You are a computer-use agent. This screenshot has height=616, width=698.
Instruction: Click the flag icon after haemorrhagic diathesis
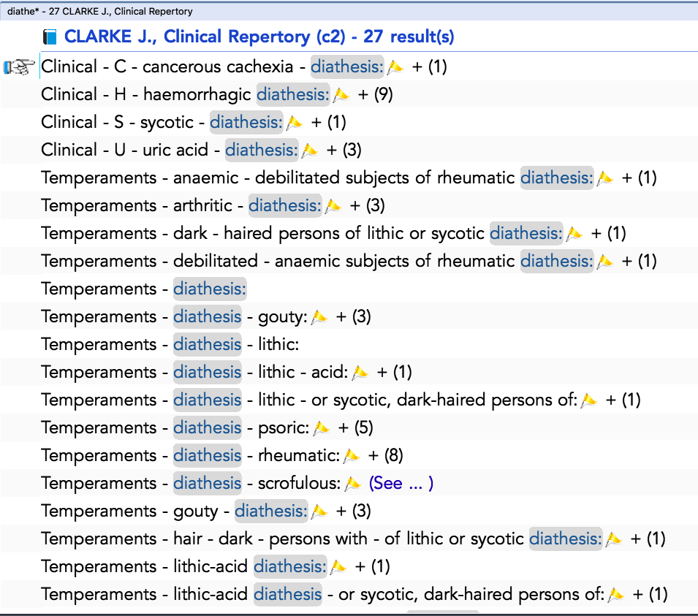coord(341,95)
